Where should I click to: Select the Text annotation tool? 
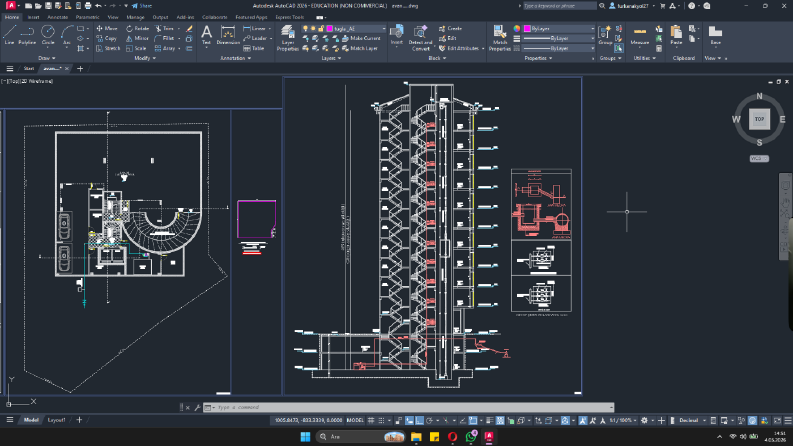tap(206, 35)
